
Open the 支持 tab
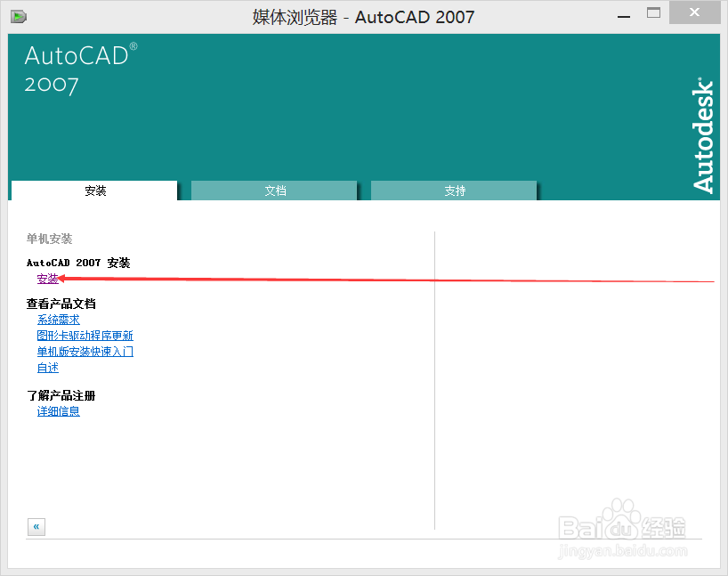coord(454,191)
